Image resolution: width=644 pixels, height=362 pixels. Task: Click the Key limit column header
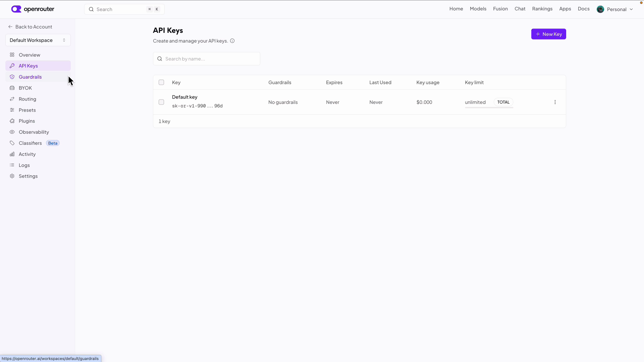click(x=474, y=82)
